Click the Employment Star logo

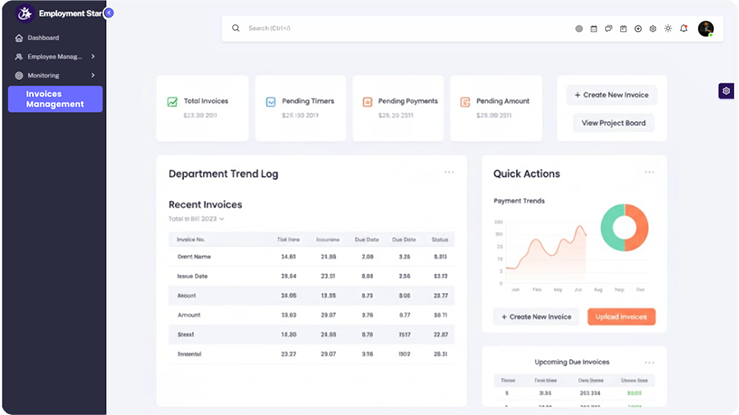tap(25, 13)
